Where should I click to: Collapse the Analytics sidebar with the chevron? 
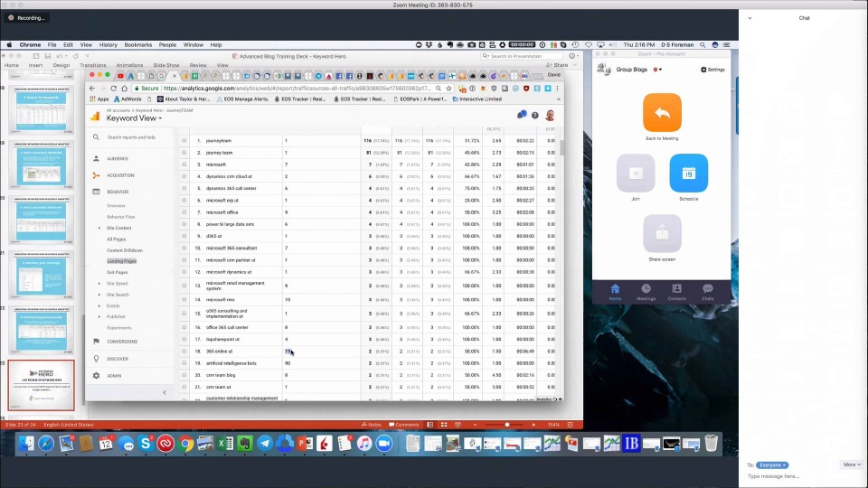(x=165, y=392)
